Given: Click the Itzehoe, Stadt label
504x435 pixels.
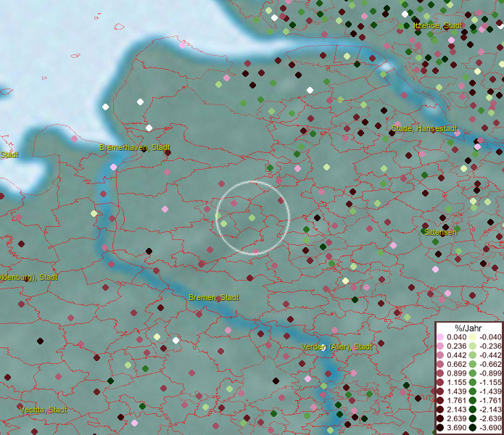Looking at the screenshot, I should (438, 25).
